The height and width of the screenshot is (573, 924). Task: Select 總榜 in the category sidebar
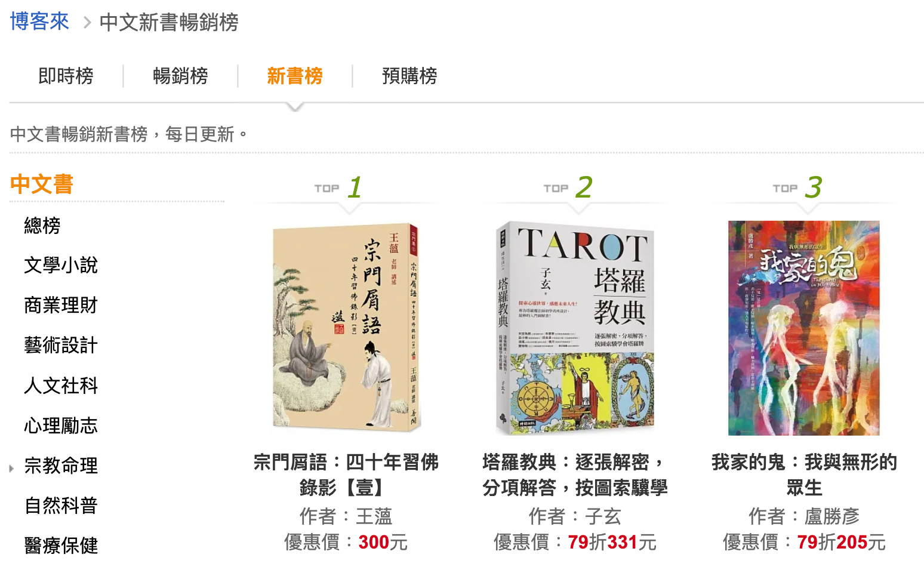[x=42, y=226]
